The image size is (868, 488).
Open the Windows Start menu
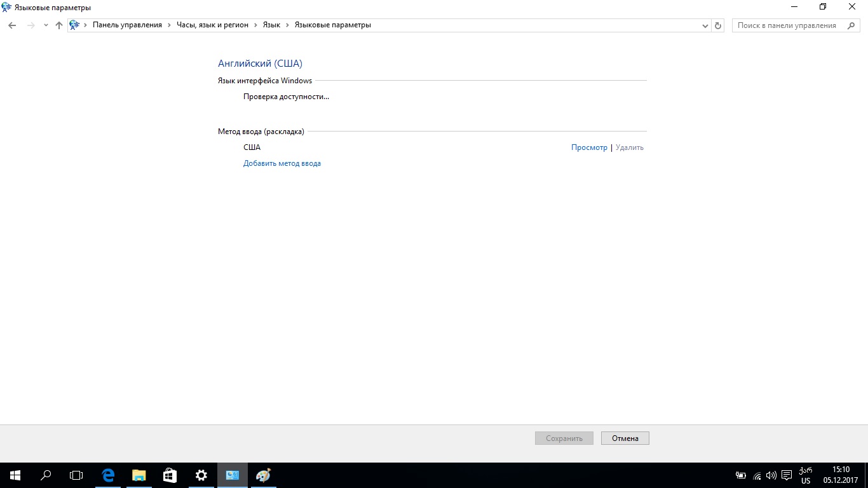(15, 475)
